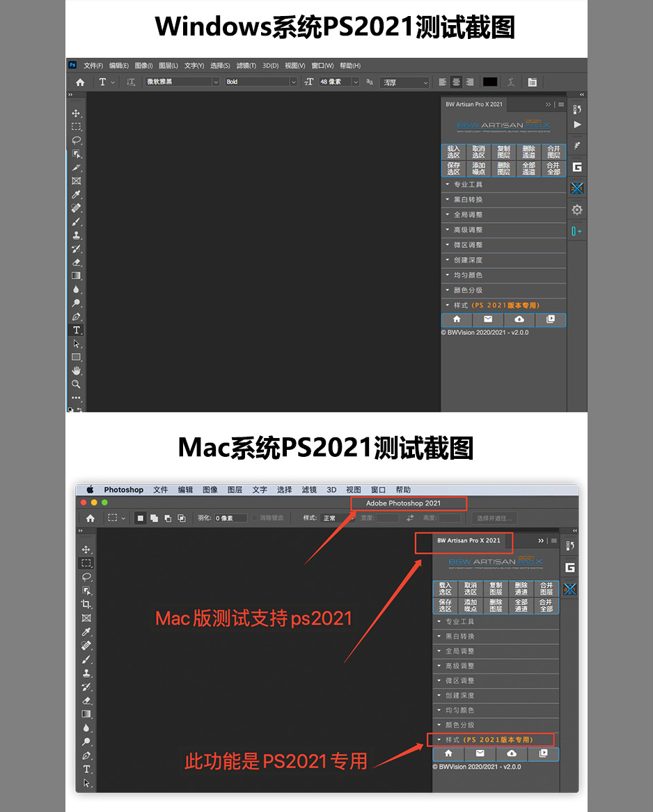Image resolution: width=653 pixels, height=812 pixels.
Task: Click the 羽化 0 像素 field in Mac options bar
Action: tap(230, 518)
